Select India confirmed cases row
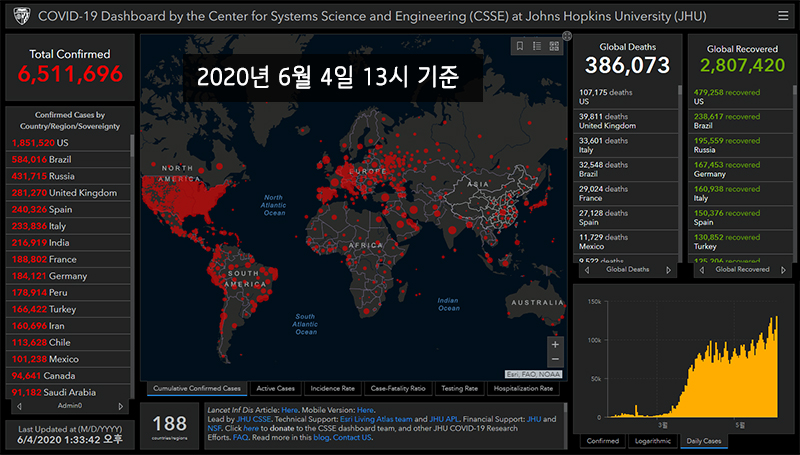800x455 pixels. [x=68, y=243]
